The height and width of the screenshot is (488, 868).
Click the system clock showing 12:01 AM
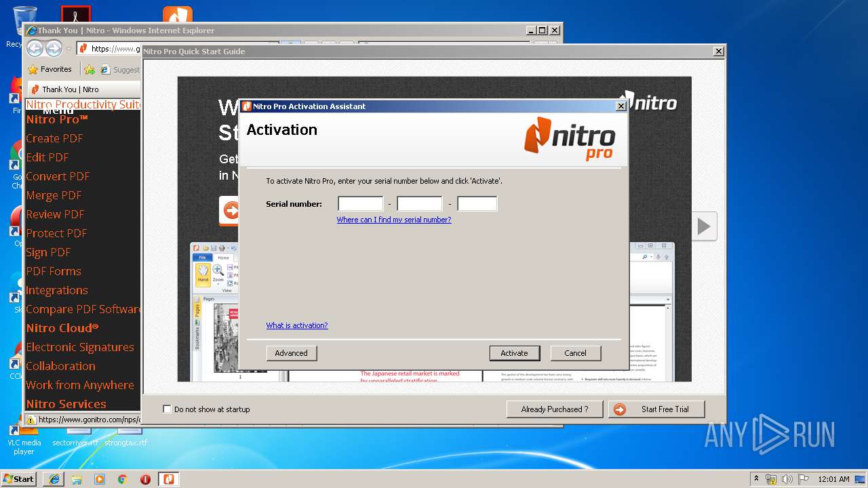point(833,479)
